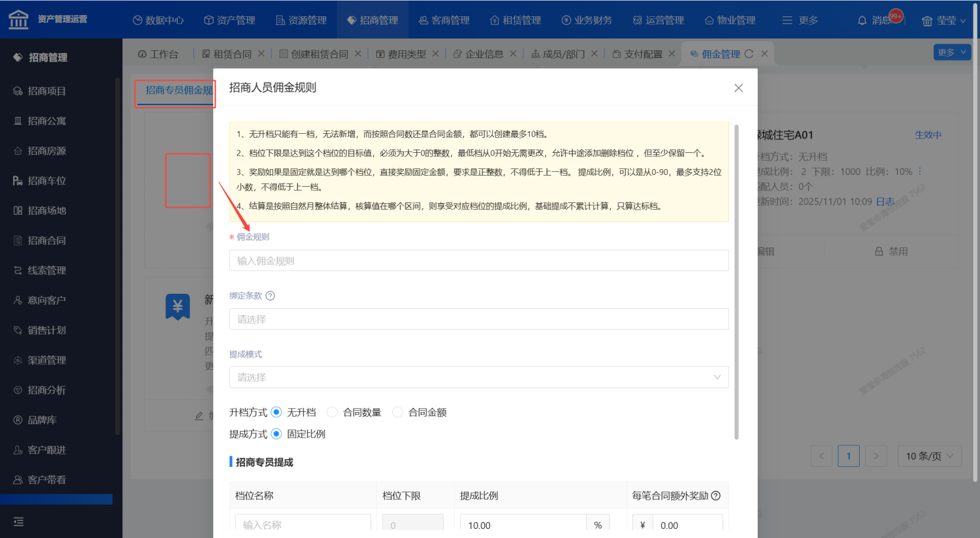The image size is (980, 538).
Task: Click the help icon beside 每笔合同额外奖励
Action: pos(716,496)
